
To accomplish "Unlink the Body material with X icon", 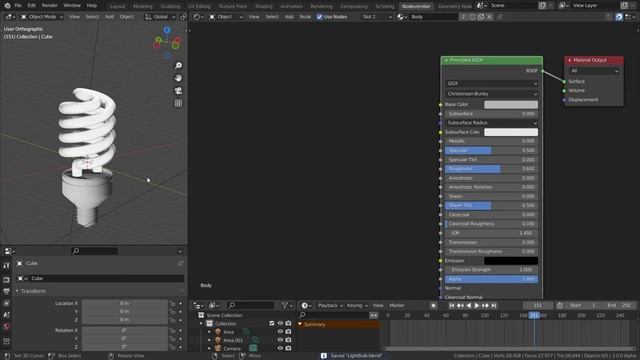I will [x=489, y=17].
